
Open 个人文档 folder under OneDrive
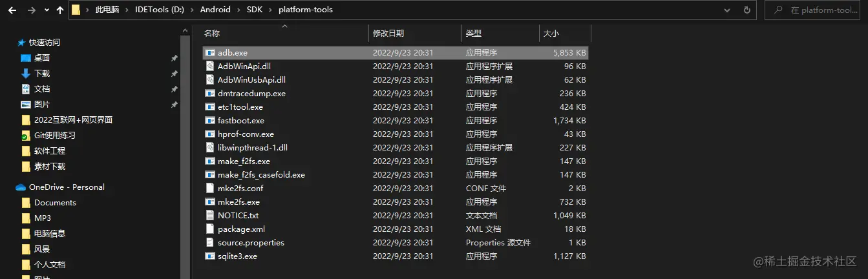pos(50,265)
